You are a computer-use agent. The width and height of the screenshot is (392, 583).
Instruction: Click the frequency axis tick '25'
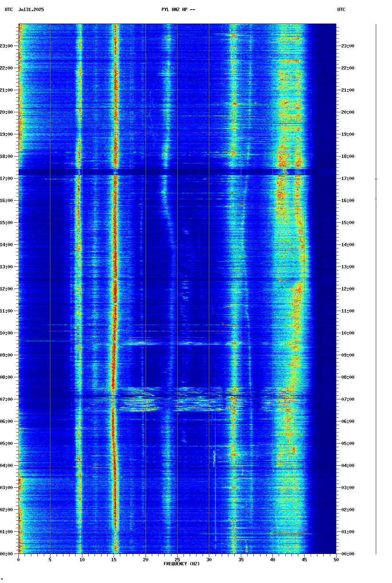[177, 560]
